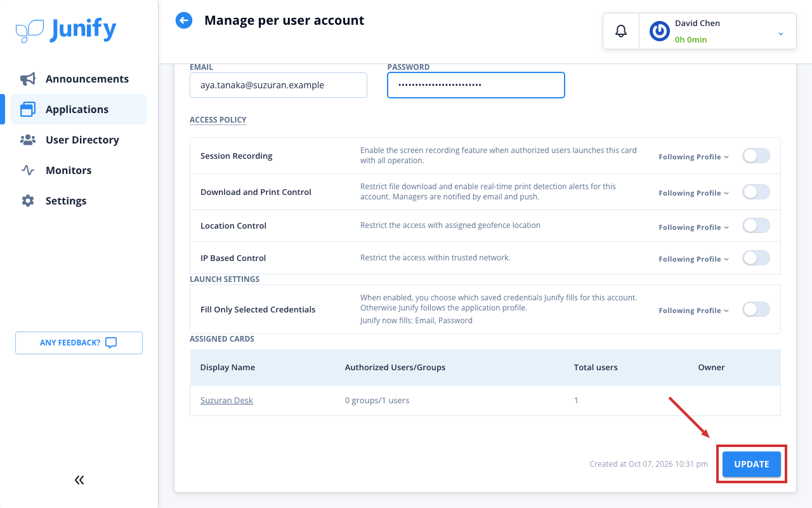Go back using the blue arrow icon
The image size is (812, 508).
[184, 20]
